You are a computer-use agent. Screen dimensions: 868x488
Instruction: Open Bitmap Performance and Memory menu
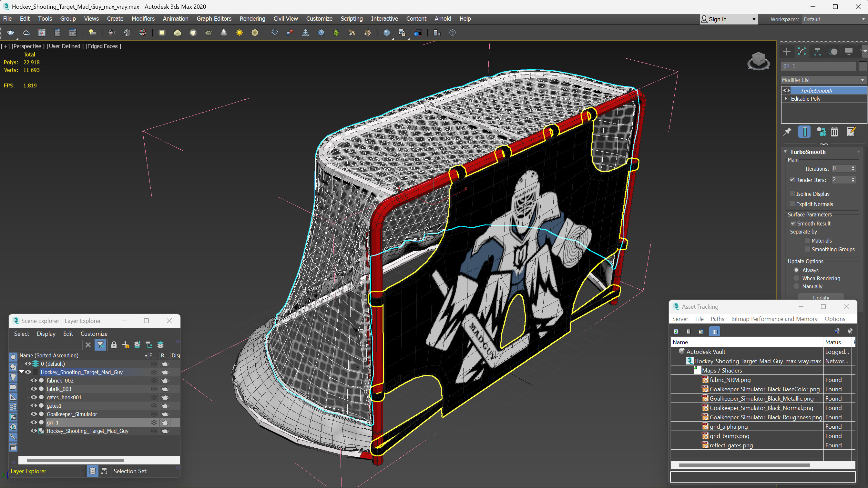click(x=774, y=319)
